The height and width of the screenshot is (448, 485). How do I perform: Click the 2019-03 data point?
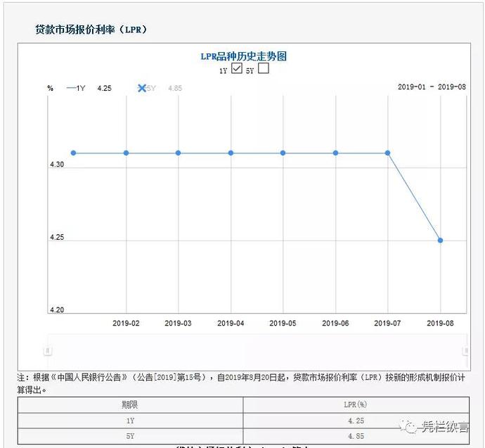point(178,153)
